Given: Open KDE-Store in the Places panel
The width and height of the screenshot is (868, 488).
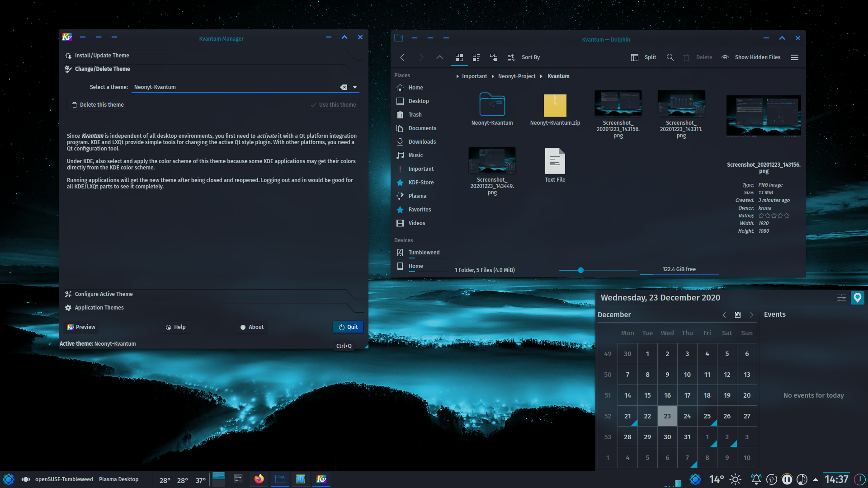Looking at the screenshot, I should (421, 183).
